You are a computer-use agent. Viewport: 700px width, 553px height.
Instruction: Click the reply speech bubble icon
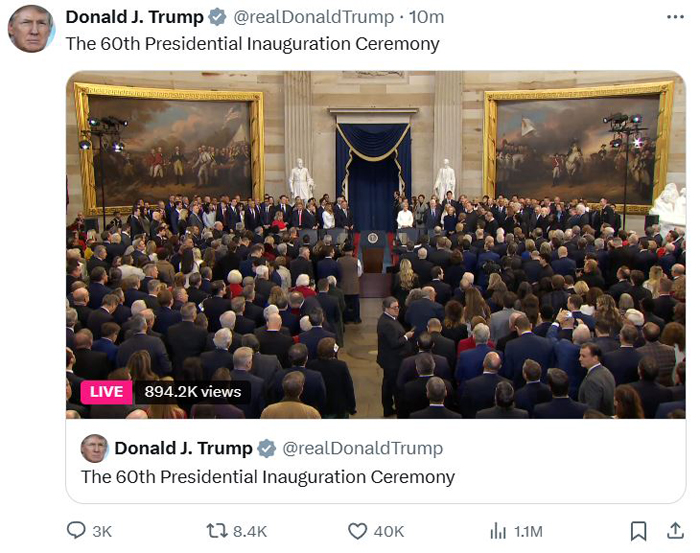click(76, 530)
